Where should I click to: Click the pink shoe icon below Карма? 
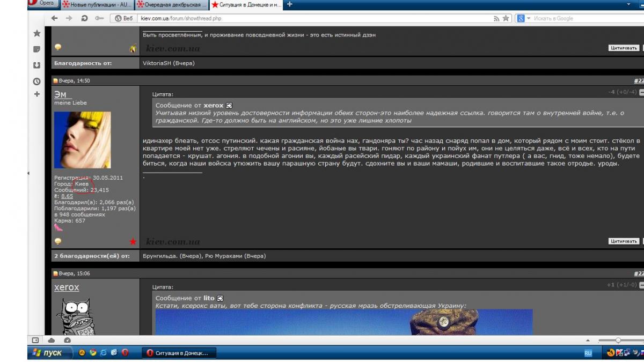[58, 227]
